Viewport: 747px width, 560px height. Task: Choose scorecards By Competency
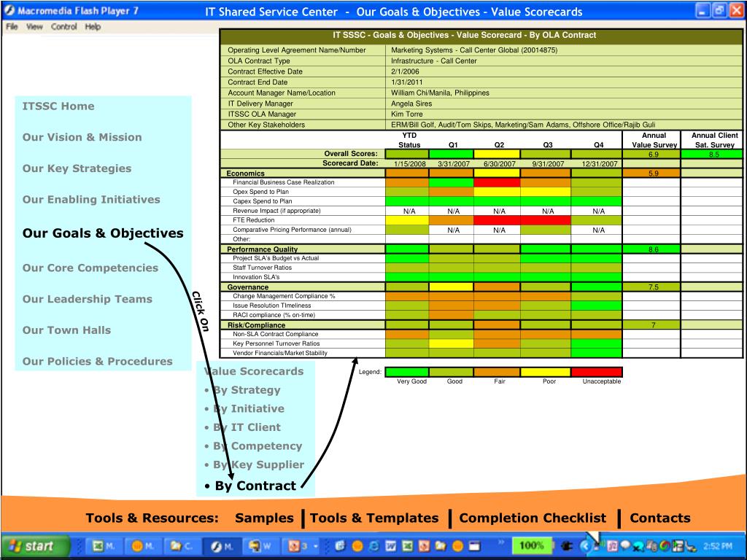pos(258,446)
